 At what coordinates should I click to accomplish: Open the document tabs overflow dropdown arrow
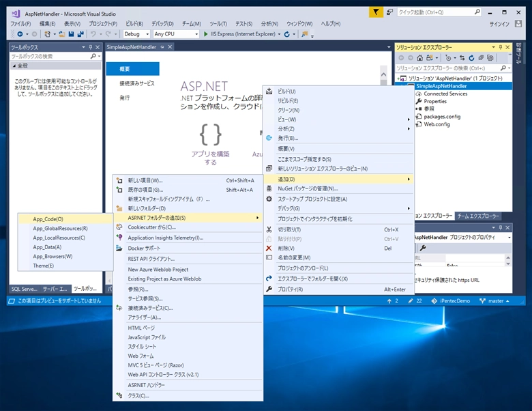click(x=389, y=47)
